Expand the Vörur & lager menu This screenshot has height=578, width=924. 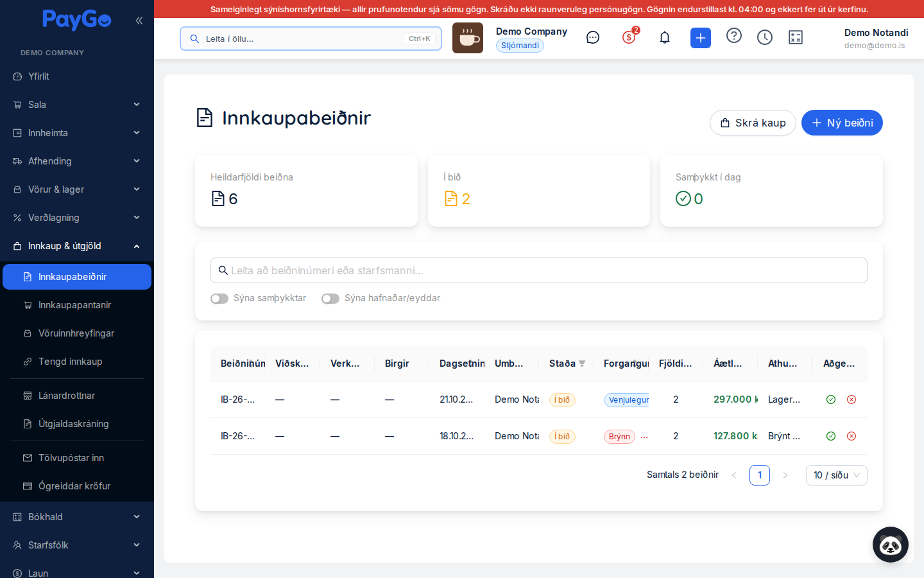77,189
